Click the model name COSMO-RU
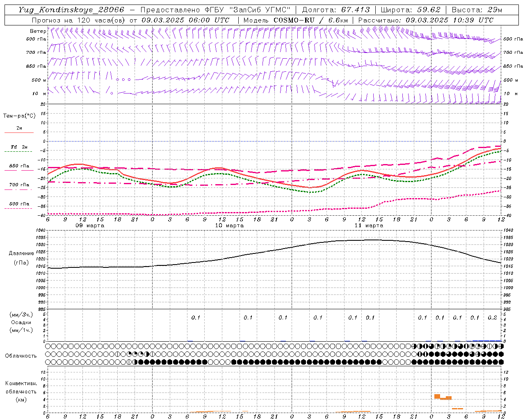The image size is (525, 420). click(x=294, y=20)
